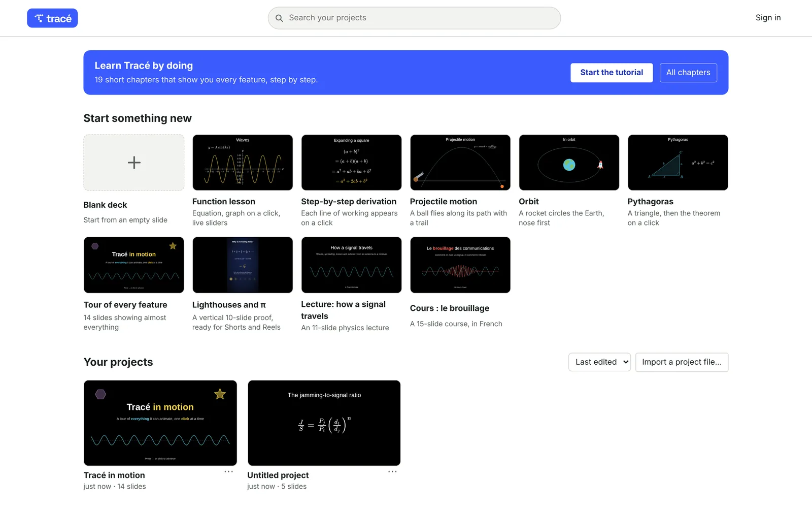Click the Tracé logo
This screenshot has height=508, width=812.
(52, 18)
